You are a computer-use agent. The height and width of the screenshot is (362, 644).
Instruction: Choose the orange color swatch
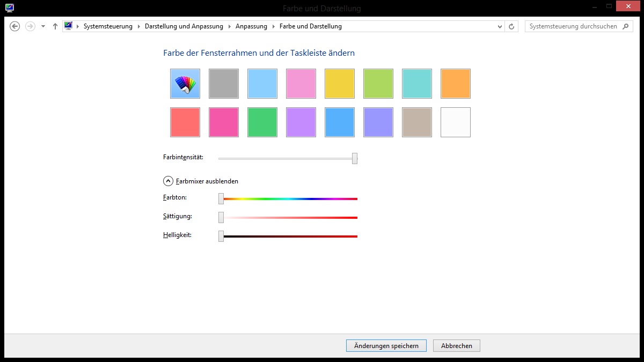click(456, 84)
